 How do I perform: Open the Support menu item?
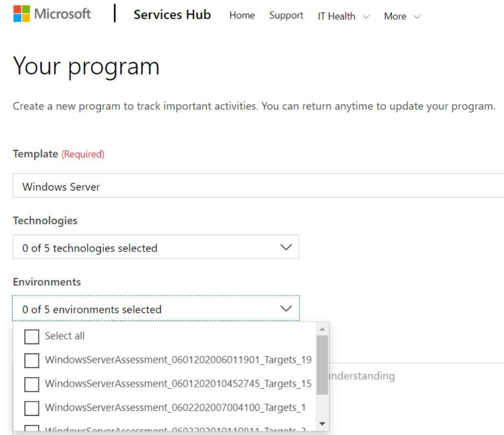pyautogui.click(x=286, y=16)
